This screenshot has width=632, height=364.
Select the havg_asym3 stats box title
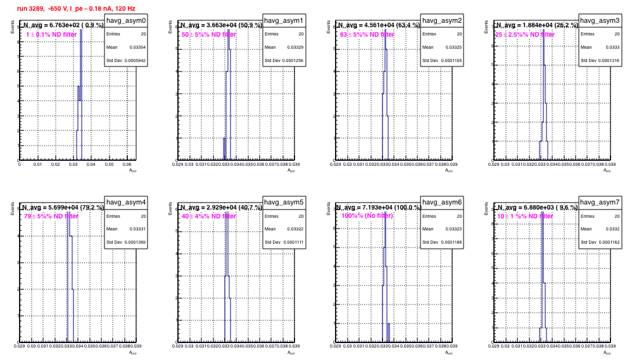(600, 20)
